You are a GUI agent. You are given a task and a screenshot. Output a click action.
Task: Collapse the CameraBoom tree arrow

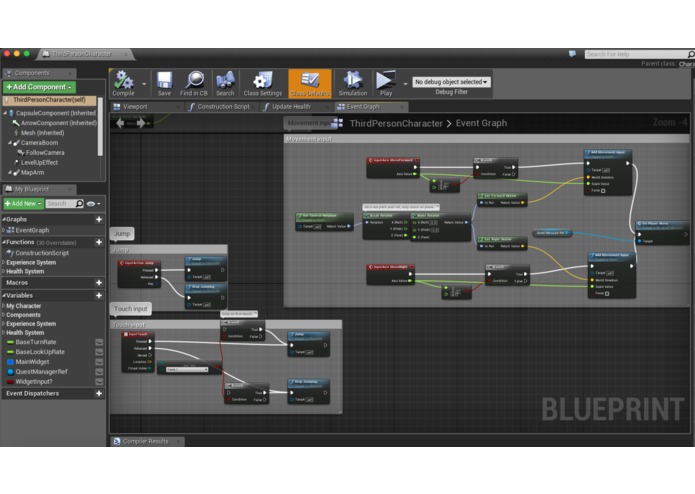click(10, 143)
